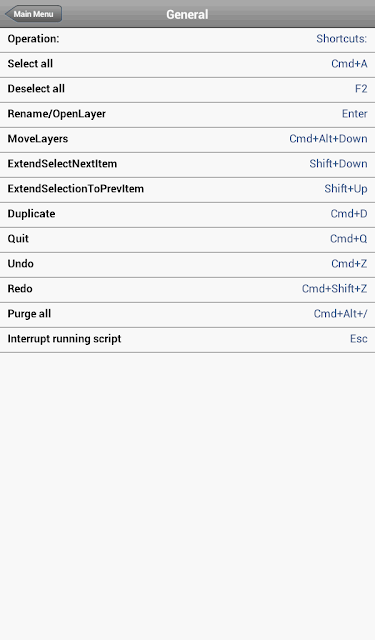Tap the Duplicate operation row
The width and height of the screenshot is (375, 640).
pos(187,215)
